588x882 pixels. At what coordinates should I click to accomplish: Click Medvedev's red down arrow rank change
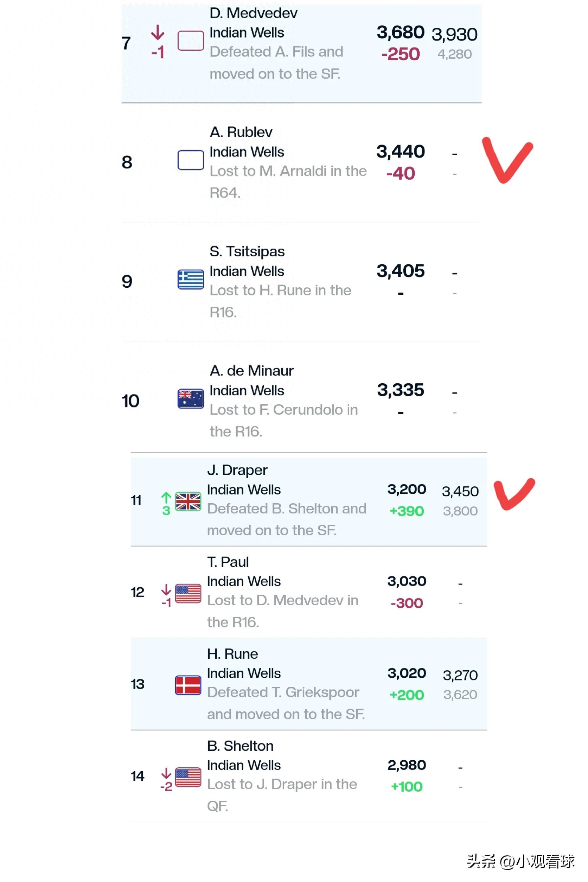[158, 42]
